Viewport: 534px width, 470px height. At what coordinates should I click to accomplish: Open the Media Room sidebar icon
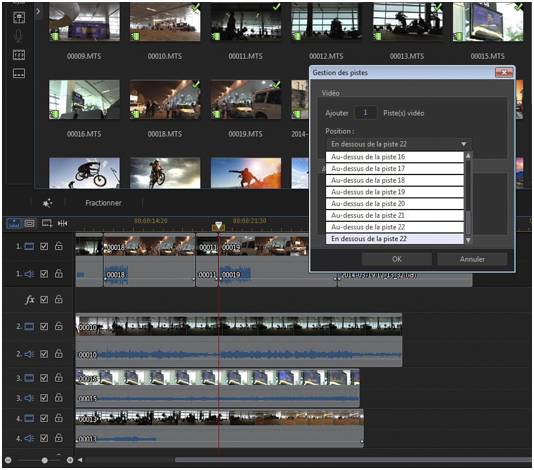click(x=19, y=17)
